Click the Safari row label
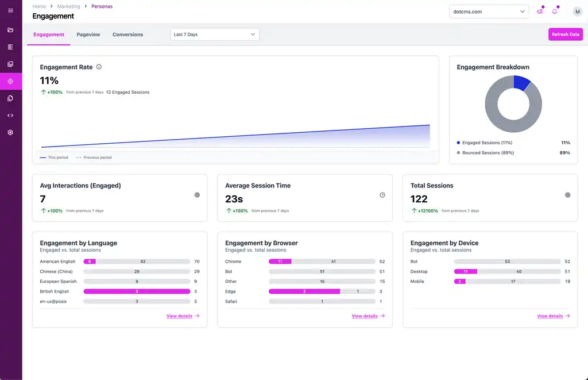588x380 pixels. click(231, 301)
